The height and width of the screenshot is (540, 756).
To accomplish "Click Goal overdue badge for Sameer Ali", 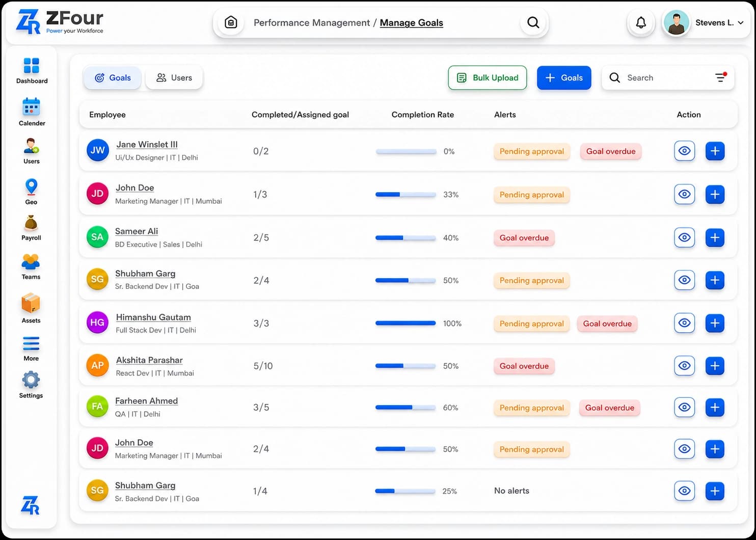I will [524, 237].
